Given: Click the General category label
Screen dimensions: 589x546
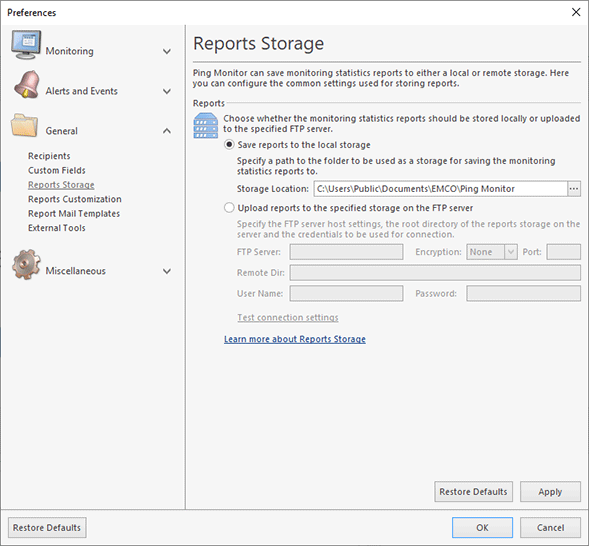Looking at the screenshot, I should (x=62, y=131).
